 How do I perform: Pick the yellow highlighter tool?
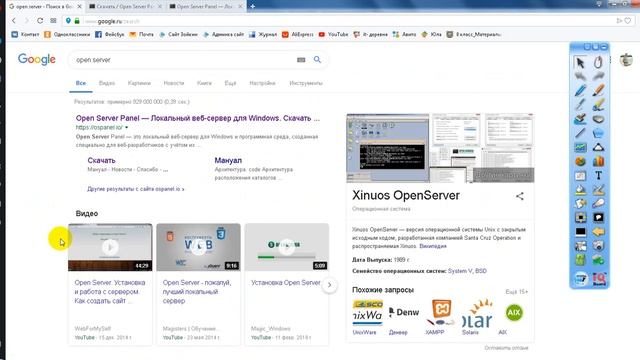(x=598, y=104)
